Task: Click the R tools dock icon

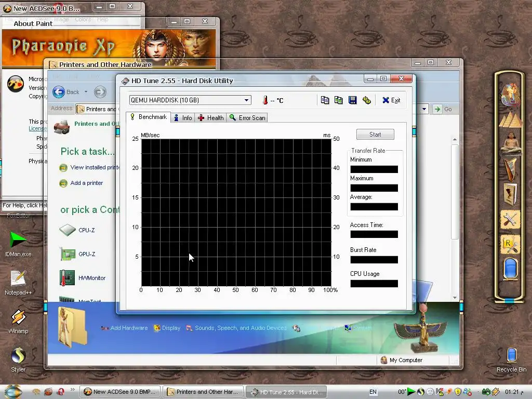Action: pyautogui.click(x=510, y=245)
